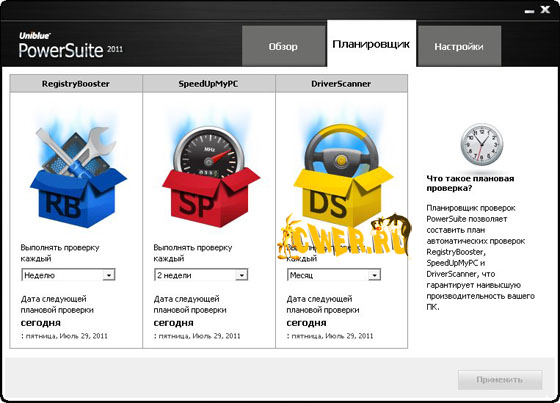Screen dimensions: 560x403
Task: Click the date text under SpeedUpMyPC
Action: pyautogui.click(x=197, y=336)
